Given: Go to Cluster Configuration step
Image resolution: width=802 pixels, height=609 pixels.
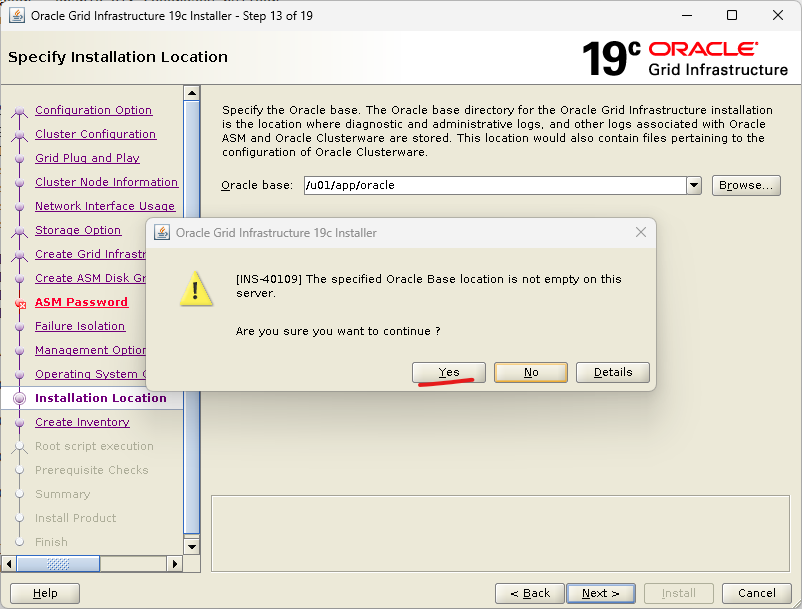Looking at the screenshot, I should coord(96,134).
